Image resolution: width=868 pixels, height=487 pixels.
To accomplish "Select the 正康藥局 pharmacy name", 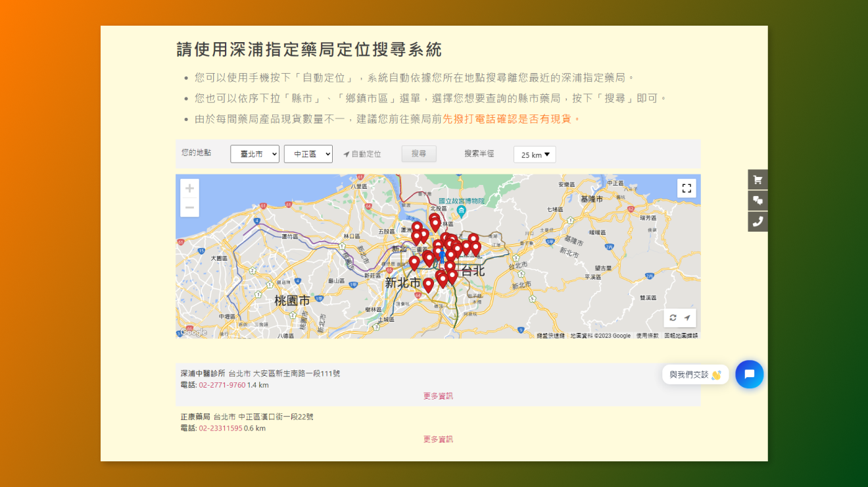I will pyautogui.click(x=195, y=417).
